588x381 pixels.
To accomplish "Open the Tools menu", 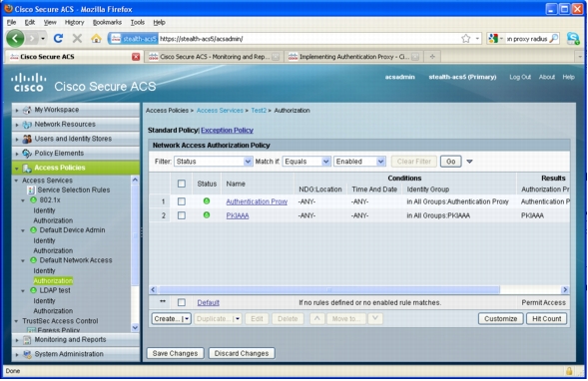I will (137, 22).
